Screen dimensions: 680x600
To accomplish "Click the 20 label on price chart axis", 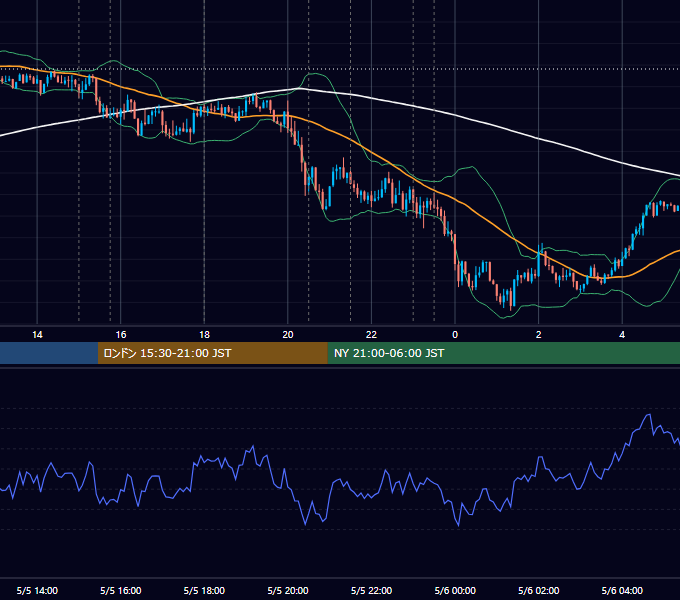I will (x=288, y=335).
